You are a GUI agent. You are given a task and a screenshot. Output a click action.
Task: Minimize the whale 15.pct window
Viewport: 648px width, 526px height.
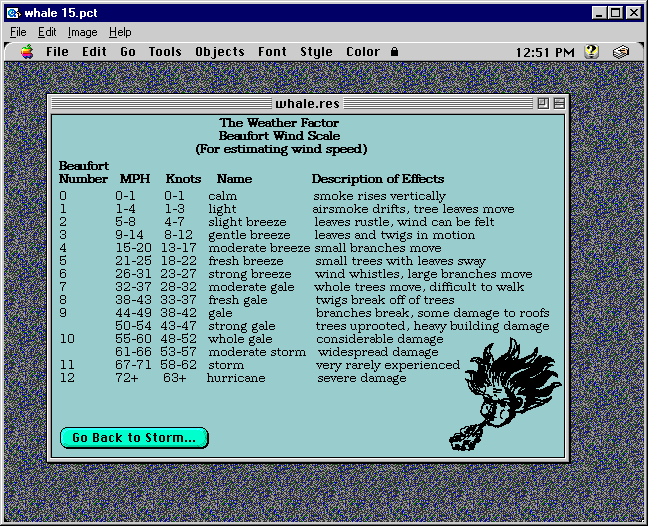pyautogui.click(x=600, y=13)
